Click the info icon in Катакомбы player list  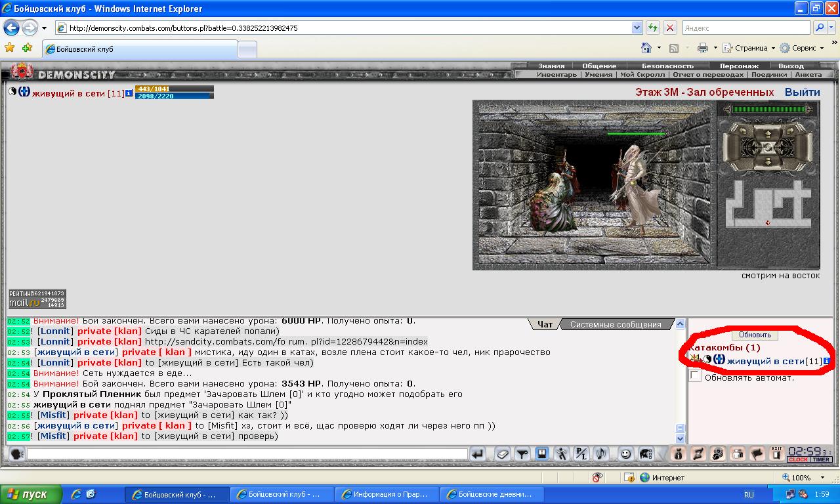point(826,361)
